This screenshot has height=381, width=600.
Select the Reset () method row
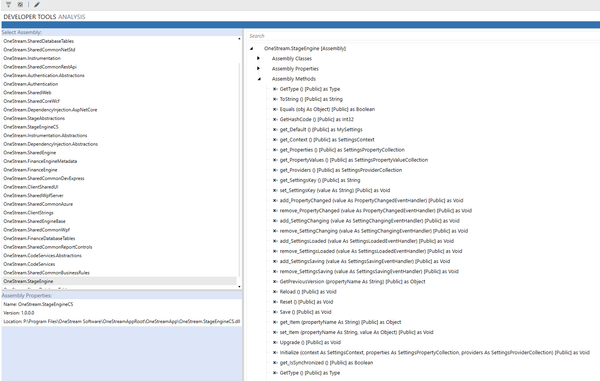pos(306,302)
